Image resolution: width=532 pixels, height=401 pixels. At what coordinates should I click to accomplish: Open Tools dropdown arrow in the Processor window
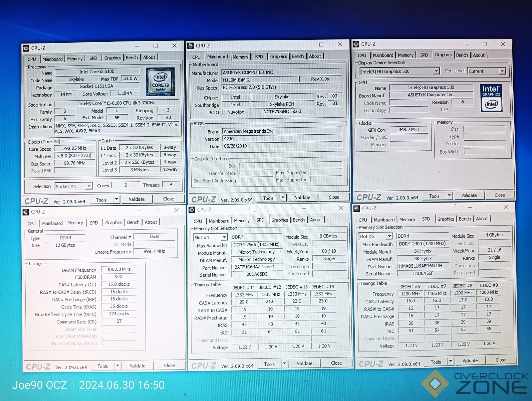tap(116, 199)
